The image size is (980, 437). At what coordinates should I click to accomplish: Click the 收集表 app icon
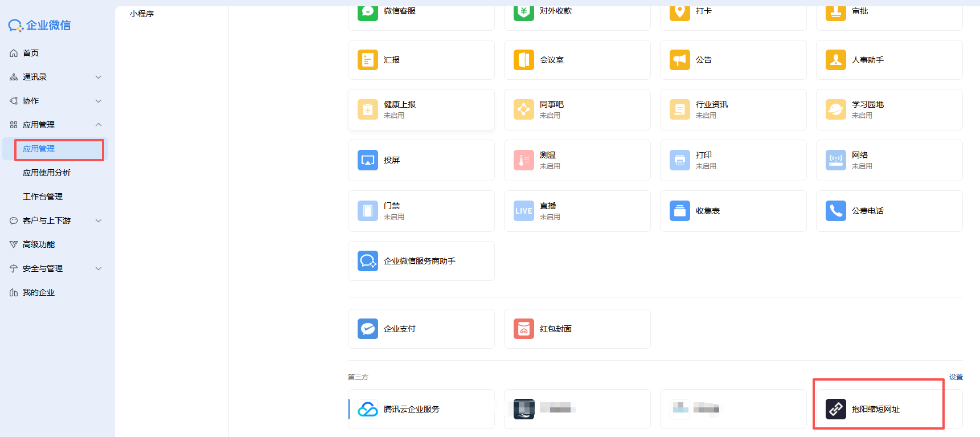pos(679,211)
